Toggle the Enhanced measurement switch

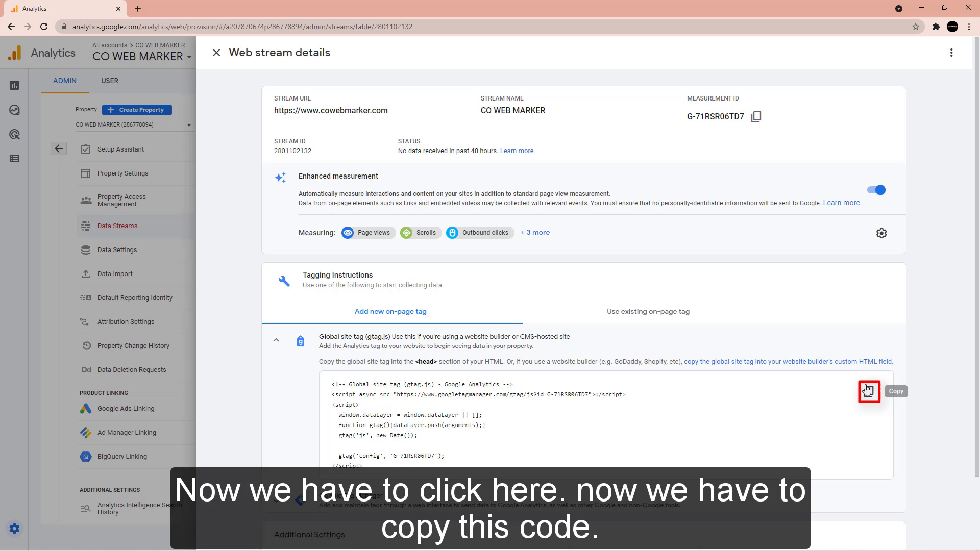(x=876, y=190)
